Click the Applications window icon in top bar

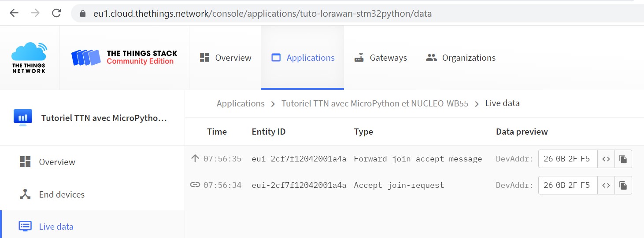276,58
